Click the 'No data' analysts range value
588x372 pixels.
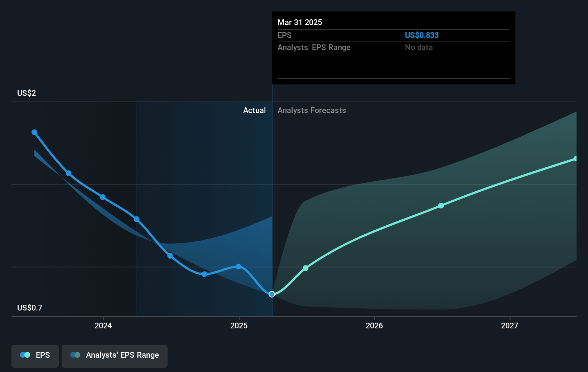pyautogui.click(x=419, y=47)
